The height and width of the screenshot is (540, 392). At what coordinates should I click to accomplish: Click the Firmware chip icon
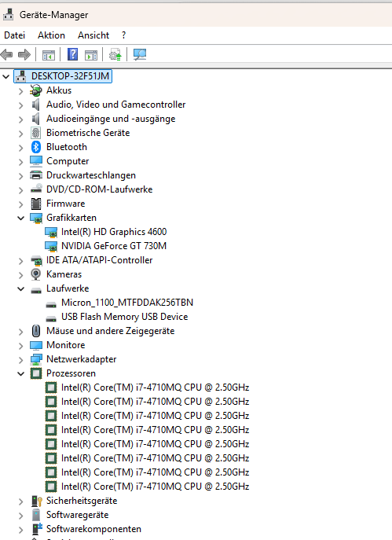[36, 204]
